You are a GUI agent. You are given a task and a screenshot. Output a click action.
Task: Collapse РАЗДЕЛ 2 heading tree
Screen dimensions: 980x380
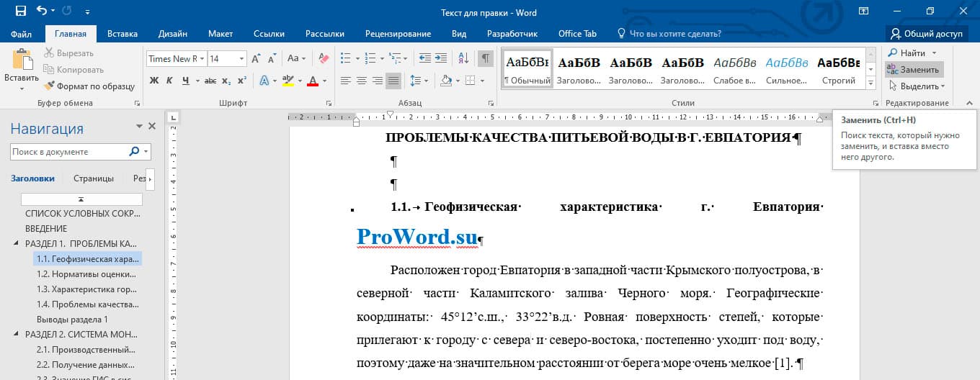pyautogui.click(x=16, y=334)
